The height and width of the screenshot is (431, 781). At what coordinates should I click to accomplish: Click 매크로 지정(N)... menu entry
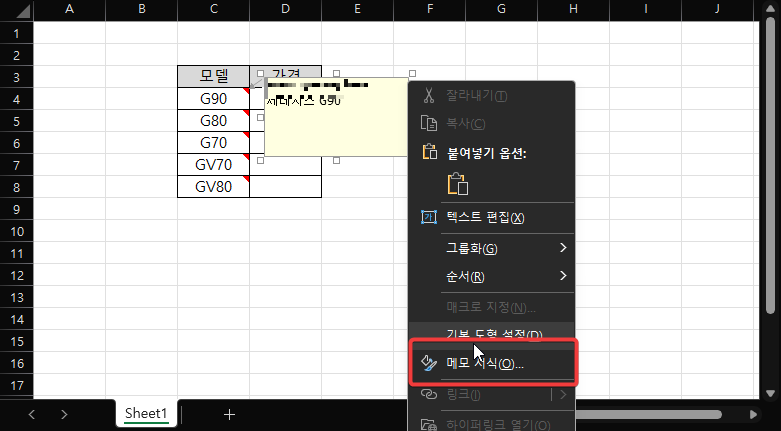click(491, 307)
